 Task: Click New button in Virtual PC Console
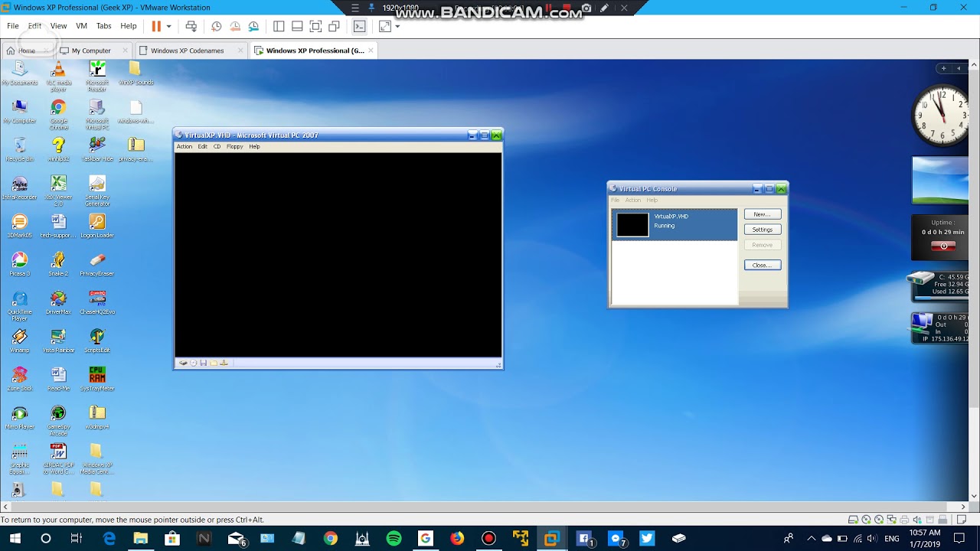[763, 214]
